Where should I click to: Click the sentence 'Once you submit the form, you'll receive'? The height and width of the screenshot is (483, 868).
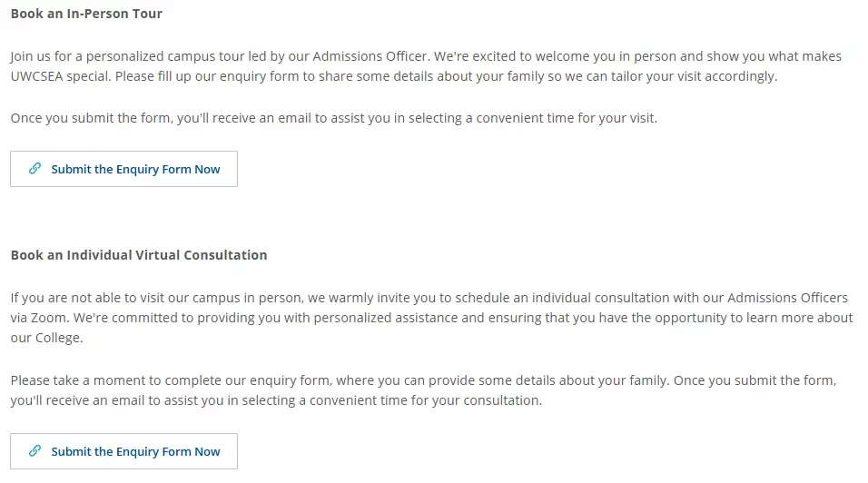coord(334,118)
